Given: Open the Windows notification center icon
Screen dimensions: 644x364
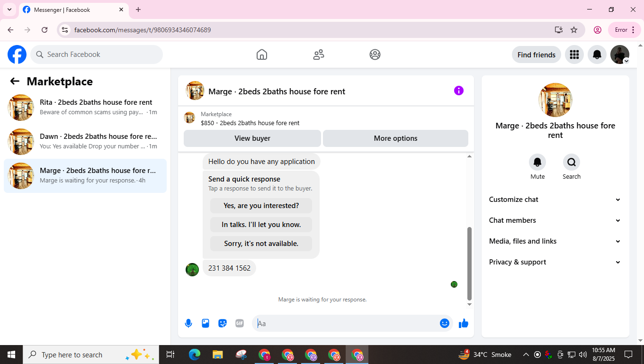Looking at the screenshot, I should coord(628,355).
